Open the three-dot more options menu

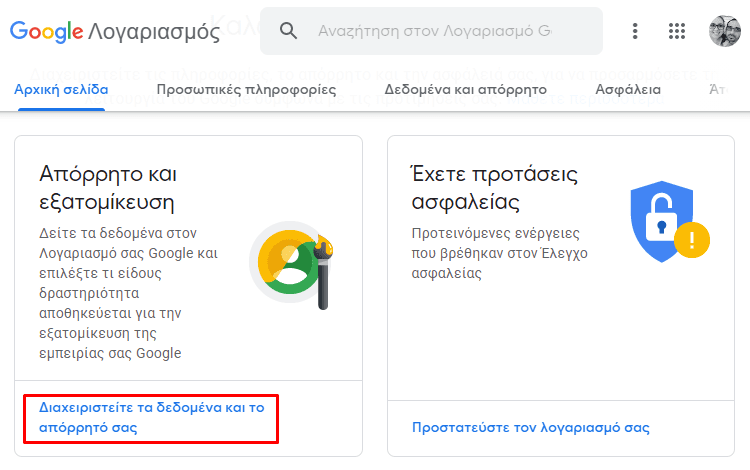[x=635, y=31]
